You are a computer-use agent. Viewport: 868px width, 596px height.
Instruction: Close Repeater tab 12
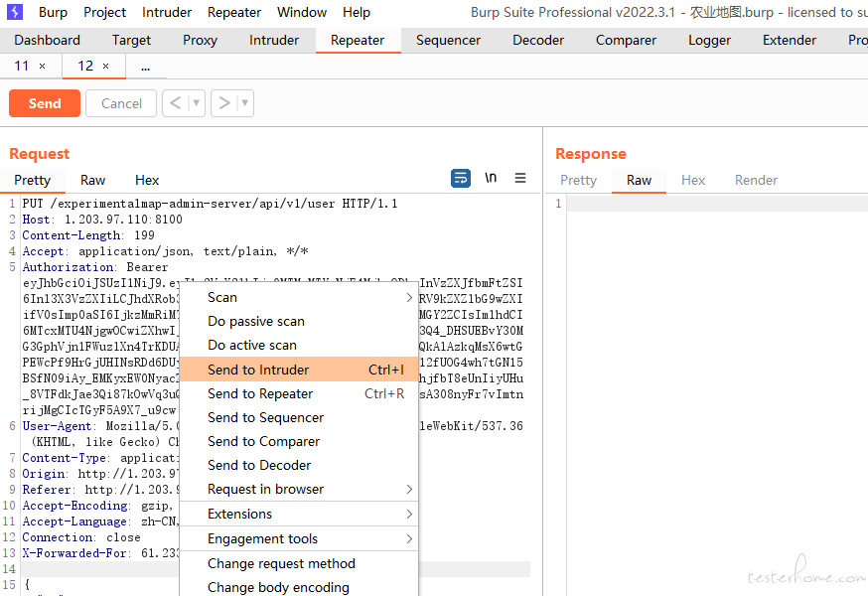pos(105,67)
